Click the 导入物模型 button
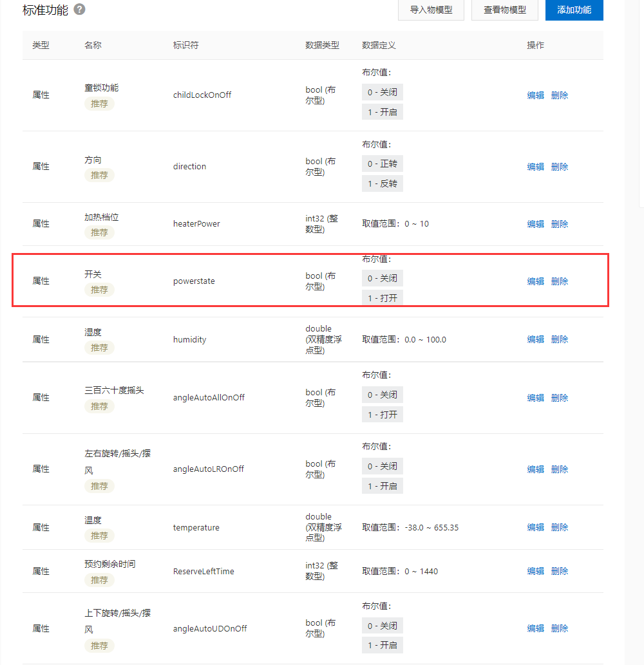 tap(431, 10)
